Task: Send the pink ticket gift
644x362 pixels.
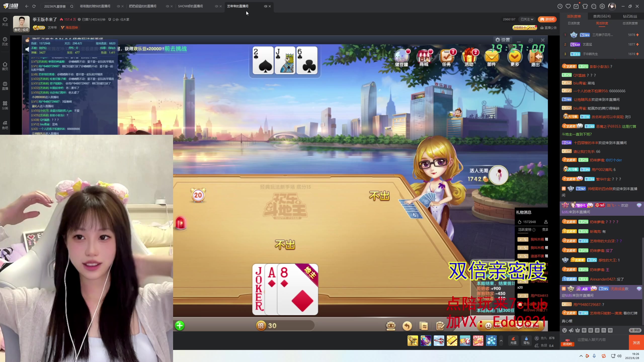Action: (478, 341)
